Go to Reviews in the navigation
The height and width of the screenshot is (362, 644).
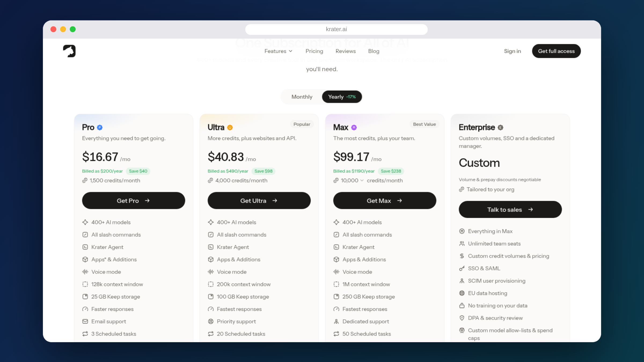346,51
